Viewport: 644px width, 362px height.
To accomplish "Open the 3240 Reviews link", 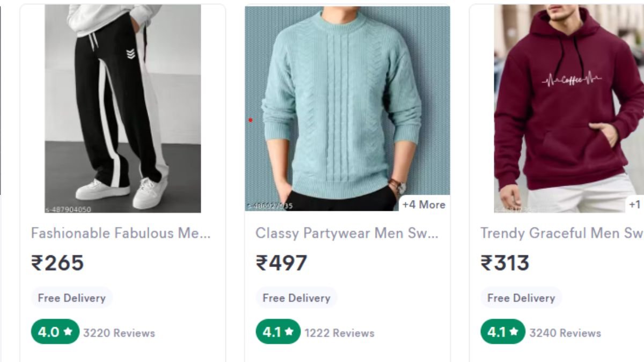I will [565, 333].
